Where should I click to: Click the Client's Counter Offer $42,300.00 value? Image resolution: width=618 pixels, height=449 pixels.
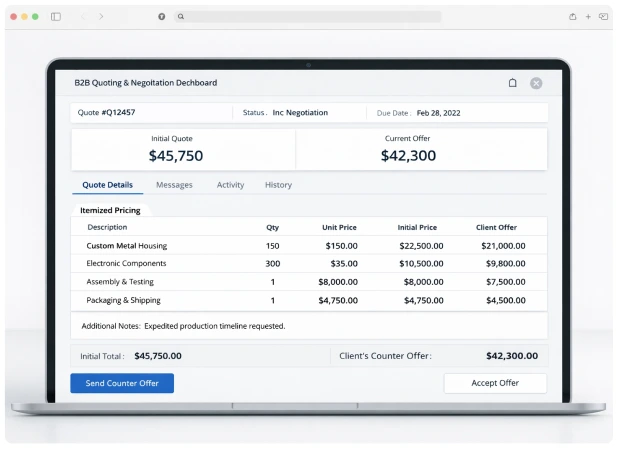point(512,356)
